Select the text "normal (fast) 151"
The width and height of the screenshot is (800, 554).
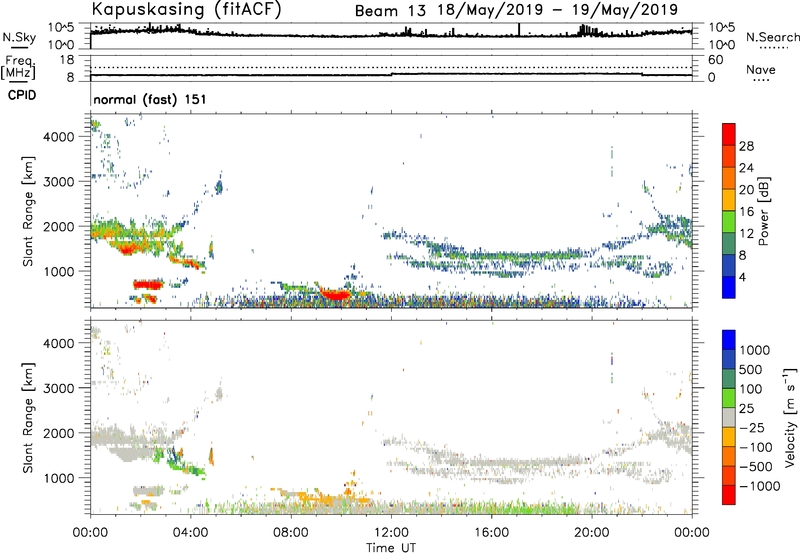(150, 99)
